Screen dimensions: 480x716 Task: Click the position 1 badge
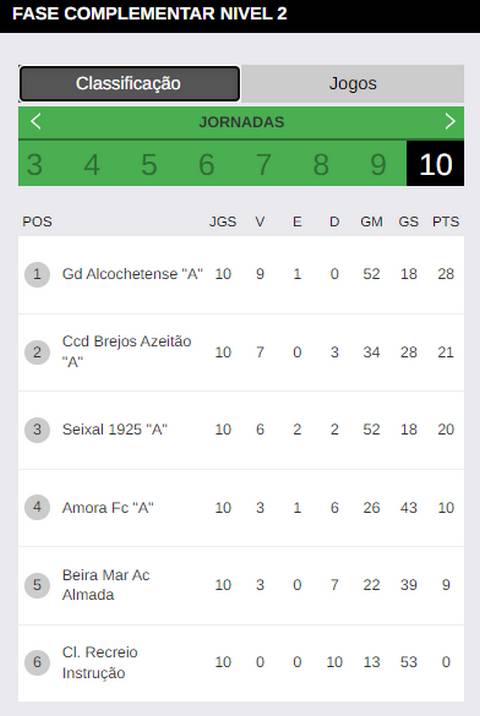(x=37, y=274)
